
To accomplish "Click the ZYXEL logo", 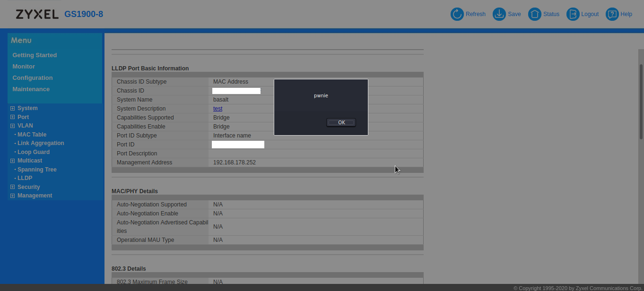I will pos(37,14).
